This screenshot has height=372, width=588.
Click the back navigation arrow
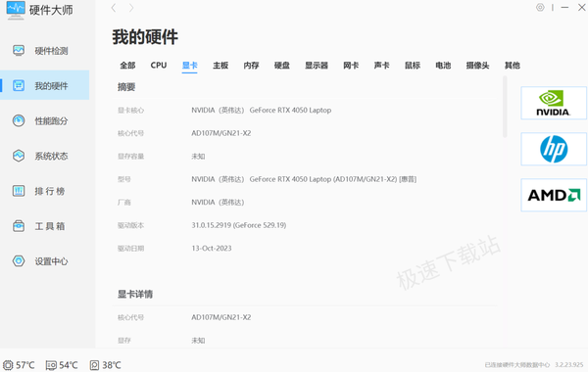point(114,8)
